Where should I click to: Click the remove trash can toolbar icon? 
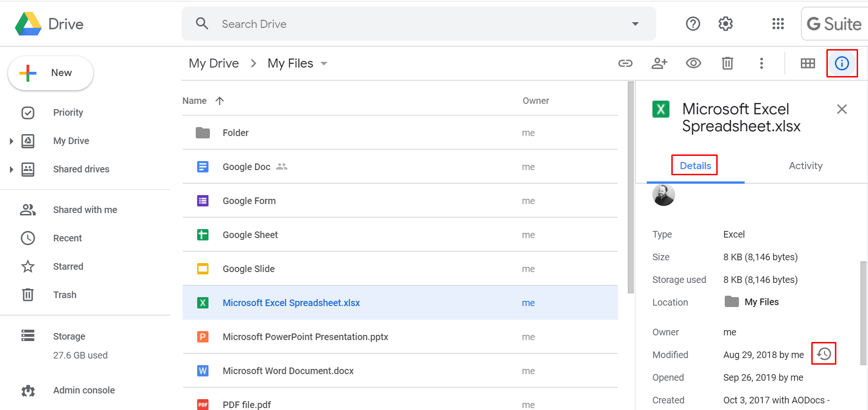coord(727,63)
